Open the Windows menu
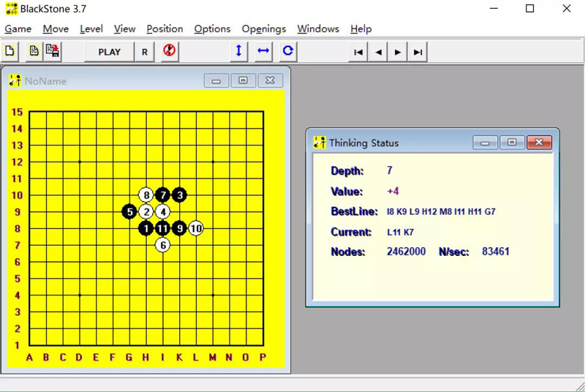 [318, 29]
